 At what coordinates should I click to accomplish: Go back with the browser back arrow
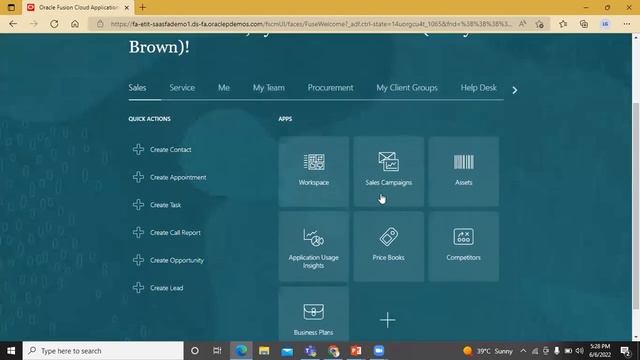[x=13, y=24]
